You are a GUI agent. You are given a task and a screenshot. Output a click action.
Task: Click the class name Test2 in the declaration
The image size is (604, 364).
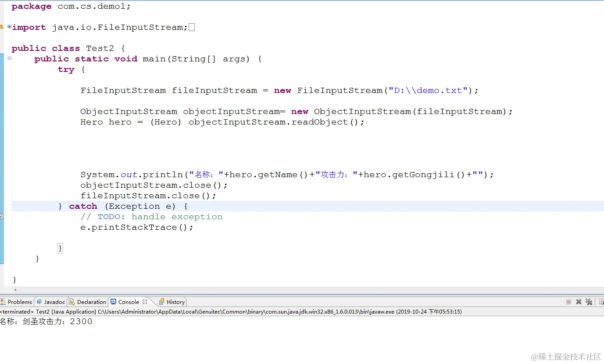click(x=100, y=48)
